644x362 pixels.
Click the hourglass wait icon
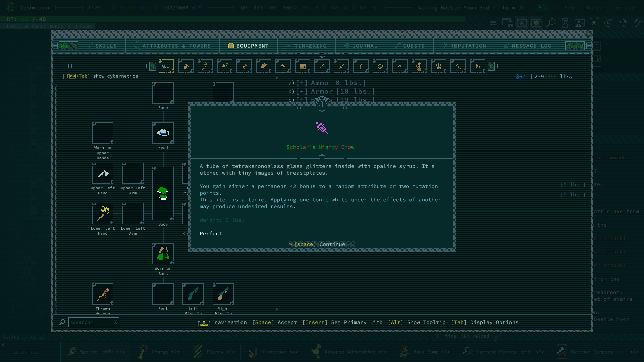click(565, 23)
